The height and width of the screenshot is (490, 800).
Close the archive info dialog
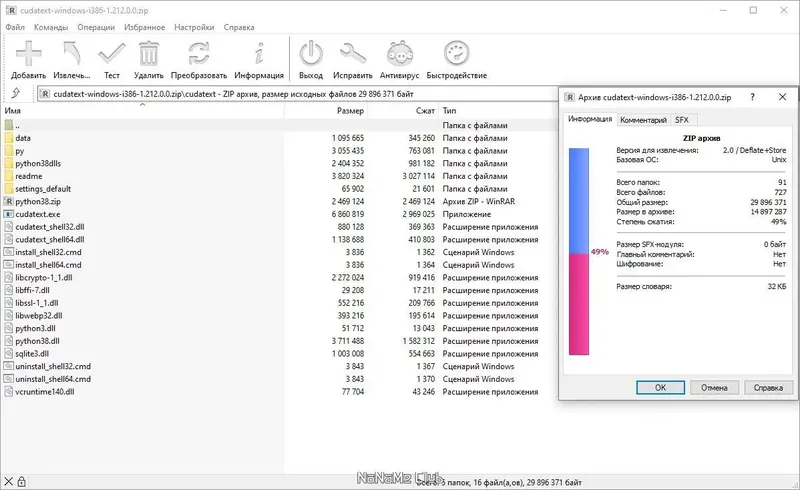783,97
